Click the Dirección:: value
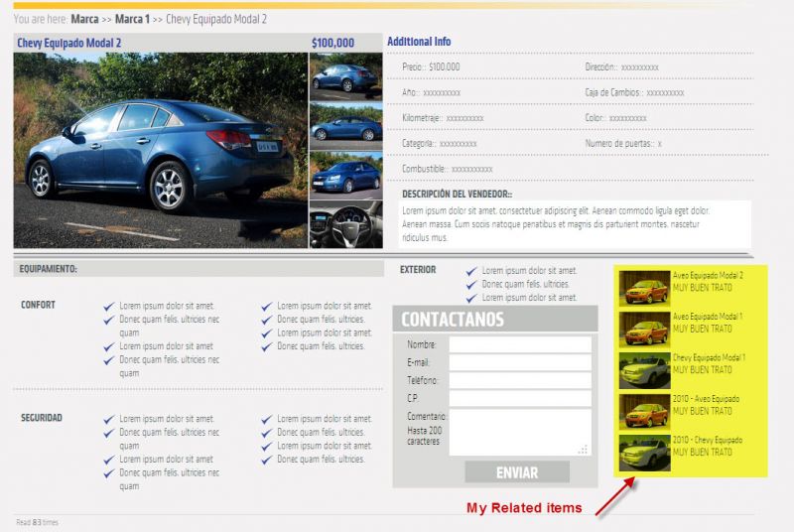This screenshot has width=794, height=532. point(639,67)
